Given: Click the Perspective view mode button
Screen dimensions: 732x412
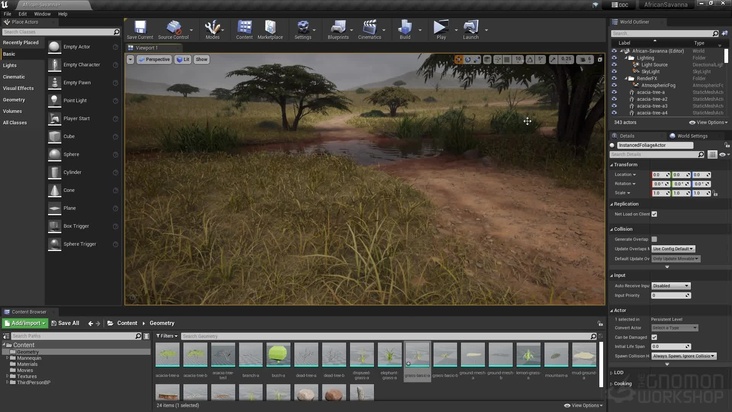Looking at the screenshot, I should tap(154, 60).
